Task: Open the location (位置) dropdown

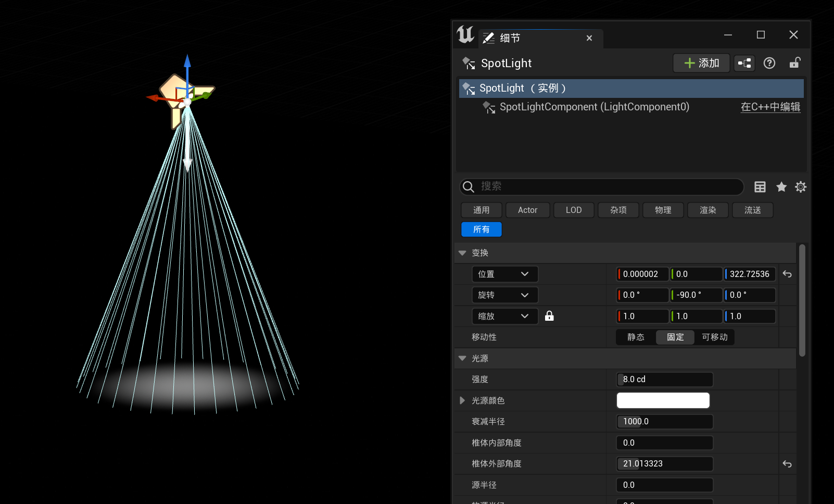Action: click(504, 274)
